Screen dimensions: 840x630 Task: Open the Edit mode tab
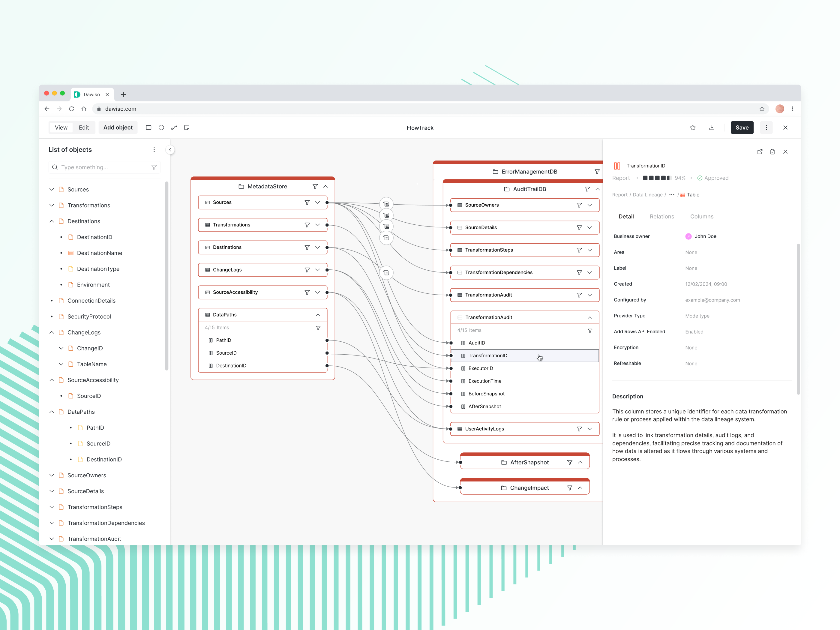83,127
